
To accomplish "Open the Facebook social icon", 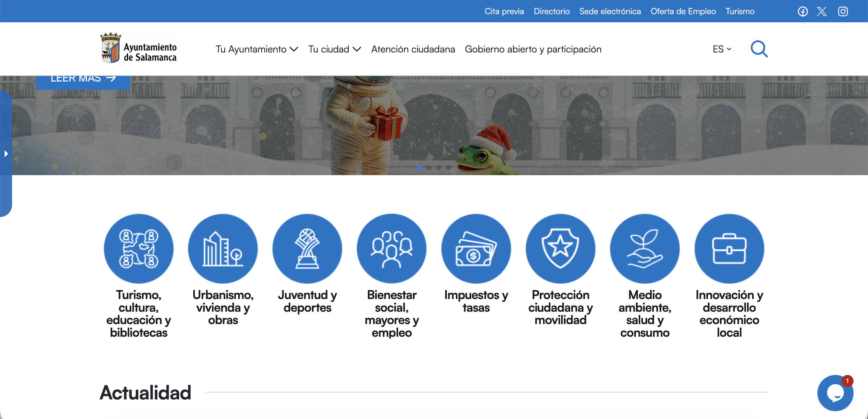I will pos(803,11).
